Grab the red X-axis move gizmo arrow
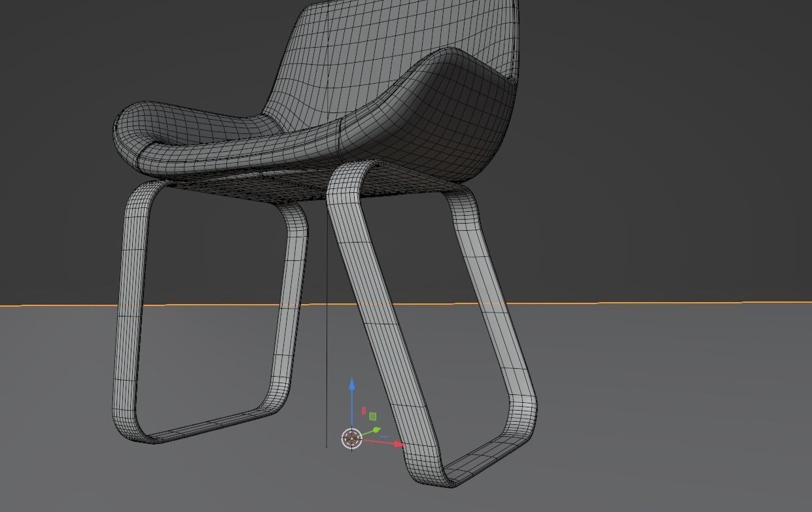812x512 pixels. (399, 444)
